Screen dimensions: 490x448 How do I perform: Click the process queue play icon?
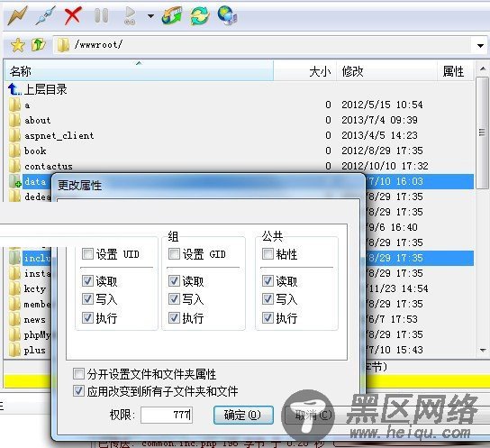pyautogui.click(x=130, y=15)
